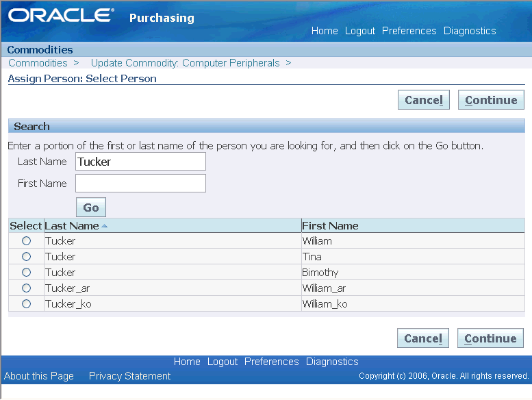Select radio button for Tucker Tina

click(26, 256)
